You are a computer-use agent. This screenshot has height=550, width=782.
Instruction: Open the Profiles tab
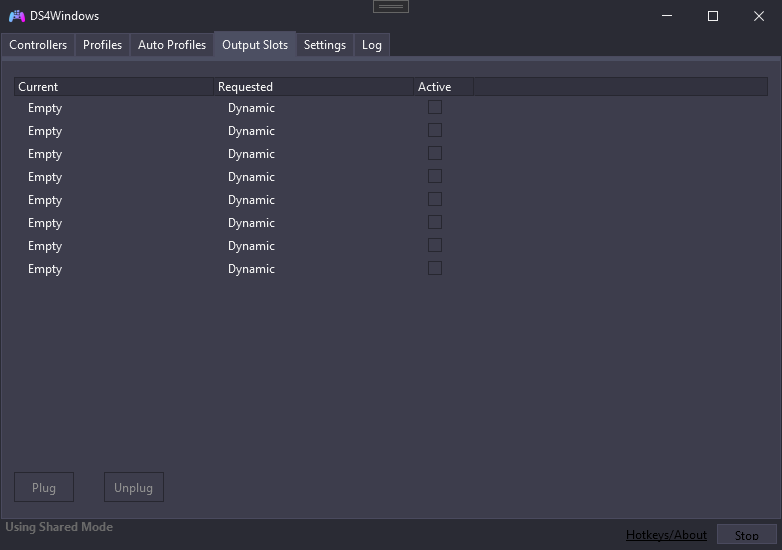(102, 45)
